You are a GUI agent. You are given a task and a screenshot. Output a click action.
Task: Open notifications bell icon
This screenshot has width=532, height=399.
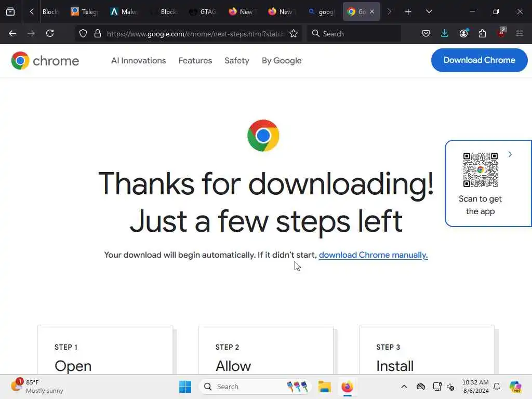(497, 387)
